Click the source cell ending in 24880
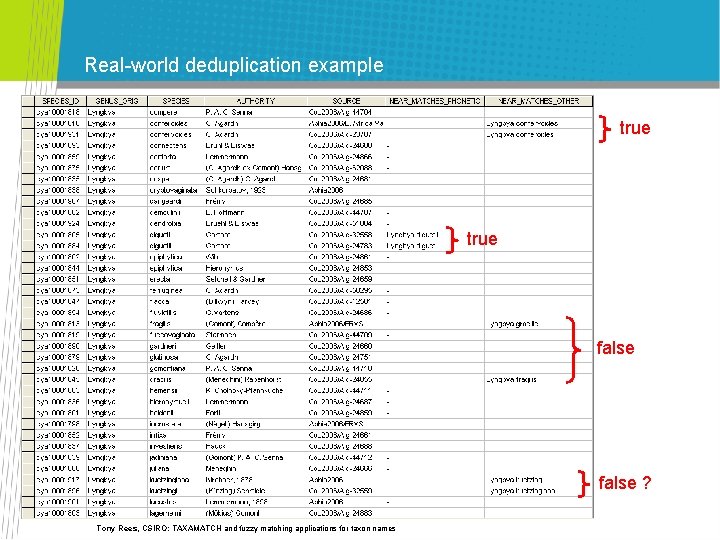Image resolution: width=720 pixels, height=540 pixels. [346, 346]
